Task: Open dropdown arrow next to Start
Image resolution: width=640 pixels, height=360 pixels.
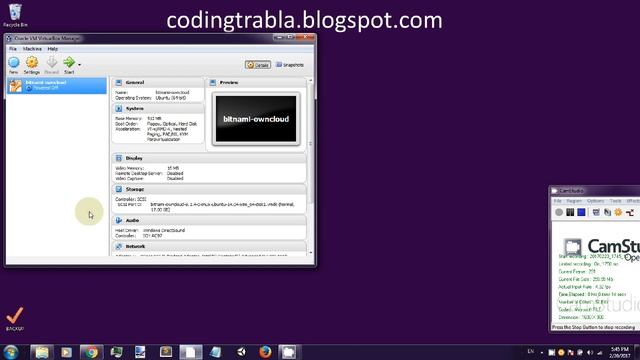Action: 79,64
